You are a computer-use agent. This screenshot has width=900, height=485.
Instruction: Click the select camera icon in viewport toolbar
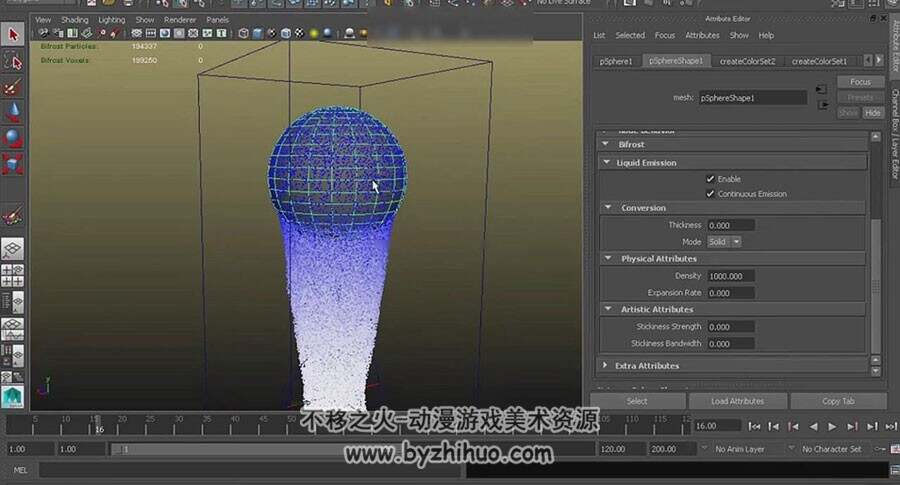[44, 33]
